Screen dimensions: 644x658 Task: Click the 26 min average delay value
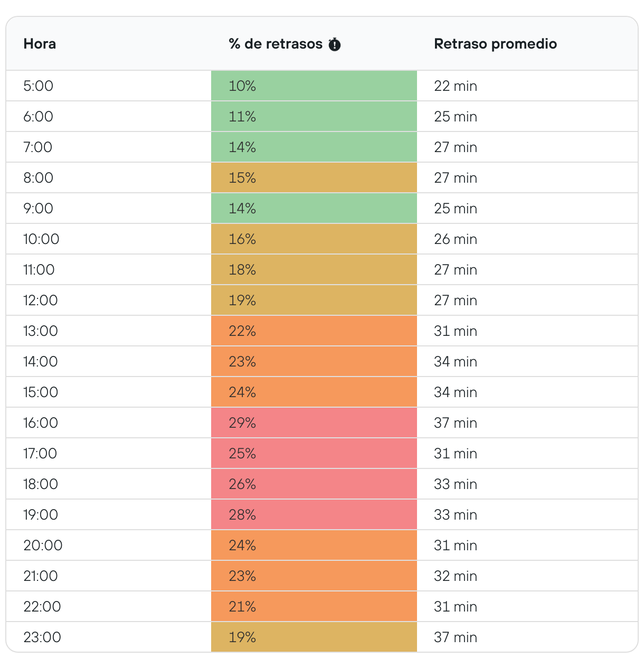[x=455, y=239]
